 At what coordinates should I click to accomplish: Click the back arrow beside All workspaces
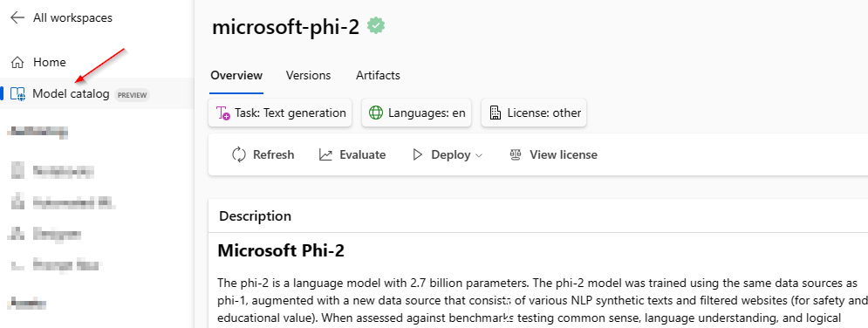[x=17, y=17]
